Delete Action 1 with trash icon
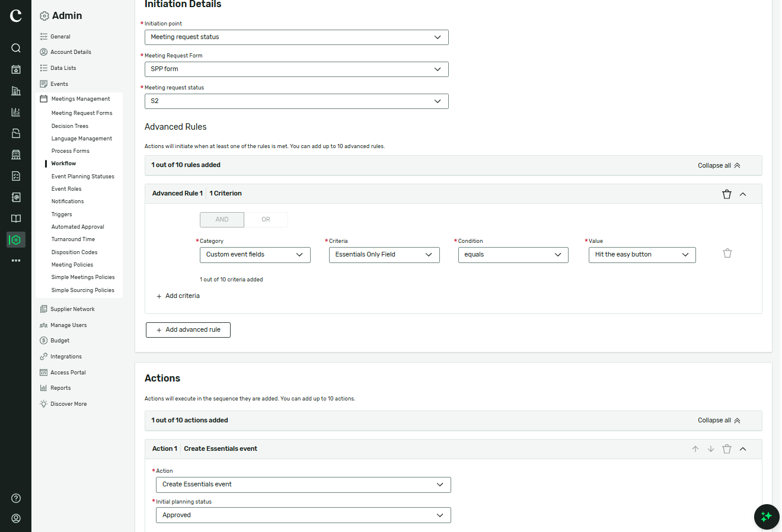This screenshot has height=532, width=782. [x=727, y=449]
